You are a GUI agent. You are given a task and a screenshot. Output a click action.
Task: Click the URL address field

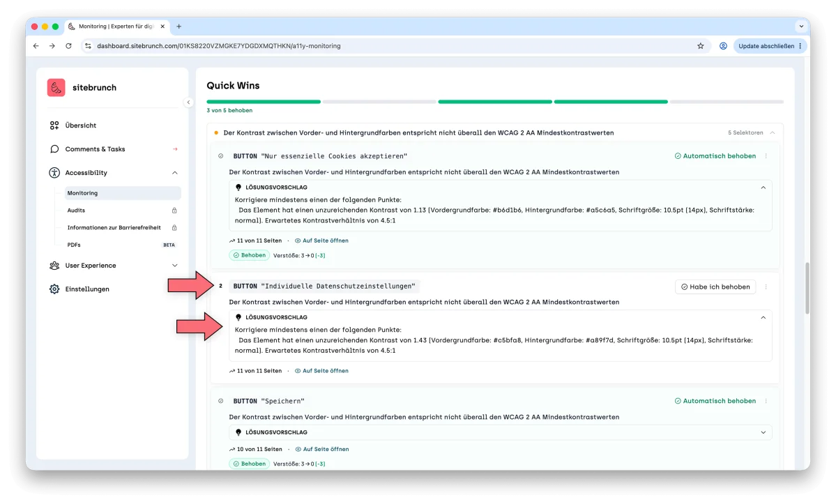395,46
